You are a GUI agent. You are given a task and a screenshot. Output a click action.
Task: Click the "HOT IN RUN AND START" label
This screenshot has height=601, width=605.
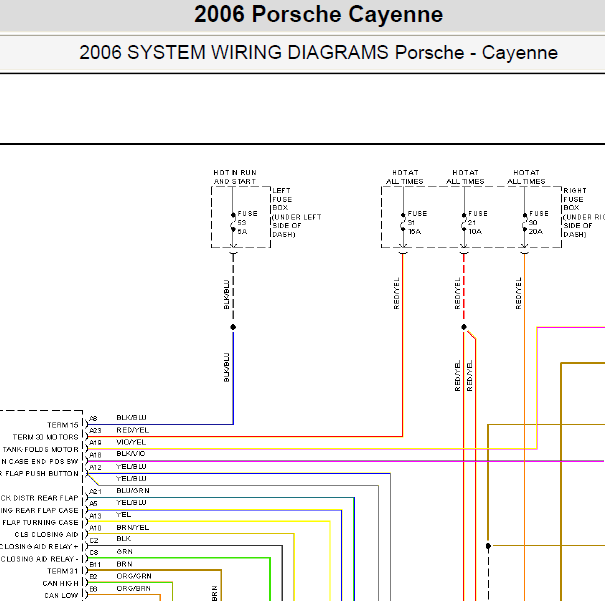coord(235,177)
